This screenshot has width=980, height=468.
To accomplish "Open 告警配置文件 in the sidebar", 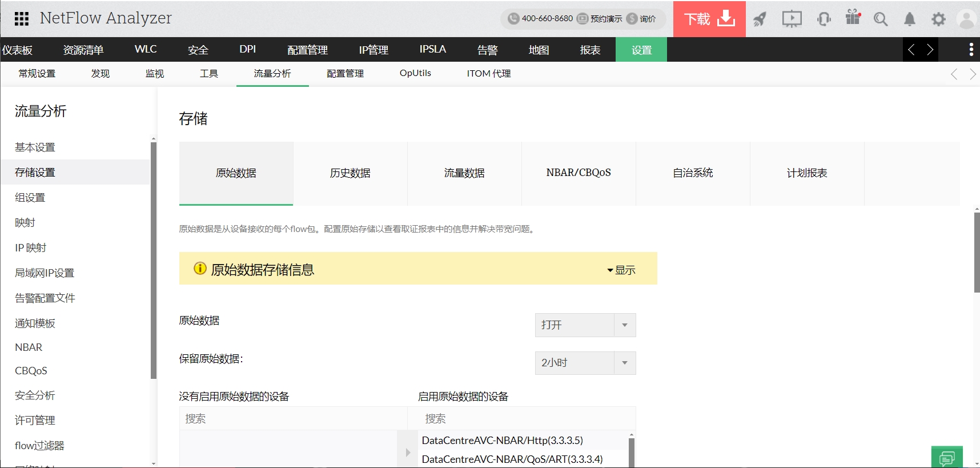I will (x=45, y=298).
